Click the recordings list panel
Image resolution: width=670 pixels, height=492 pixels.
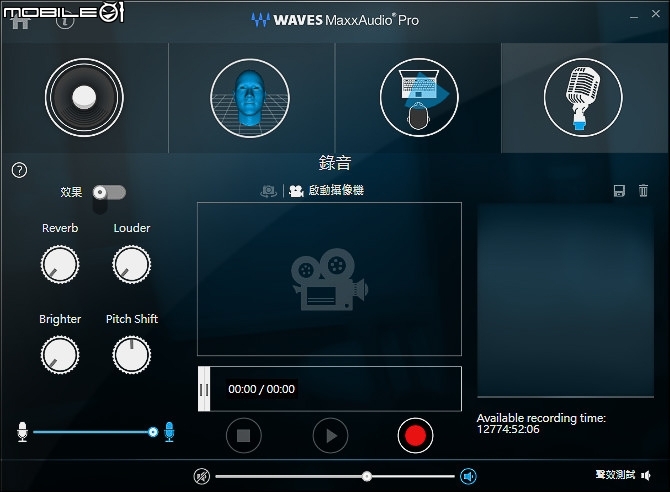565,301
